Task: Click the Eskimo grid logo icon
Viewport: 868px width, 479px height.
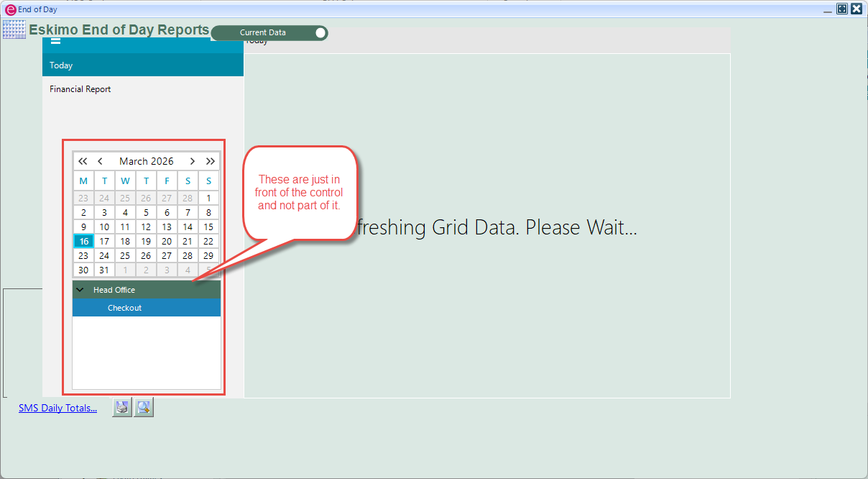Action: (14, 29)
